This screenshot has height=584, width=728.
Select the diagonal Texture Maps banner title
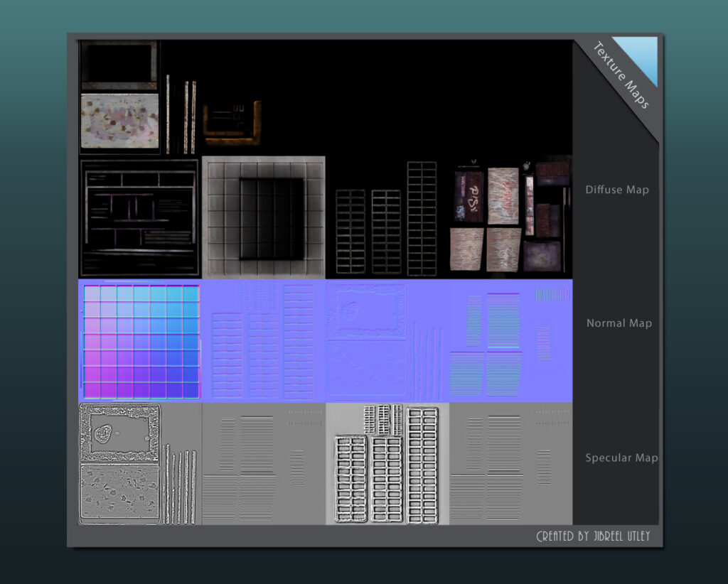click(621, 76)
